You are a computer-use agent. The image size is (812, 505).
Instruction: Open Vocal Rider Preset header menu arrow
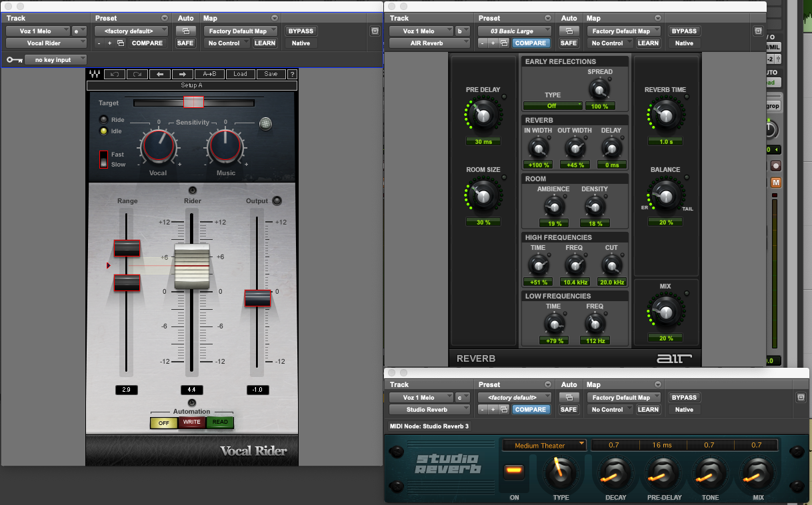165,18
